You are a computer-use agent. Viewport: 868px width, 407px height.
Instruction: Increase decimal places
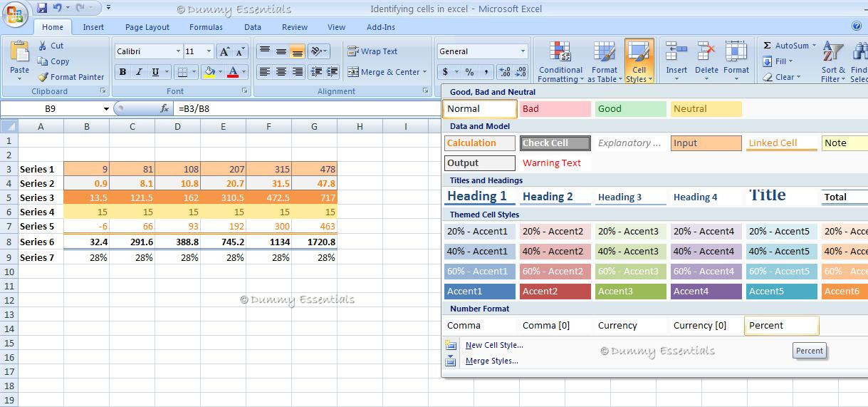point(504,72)
